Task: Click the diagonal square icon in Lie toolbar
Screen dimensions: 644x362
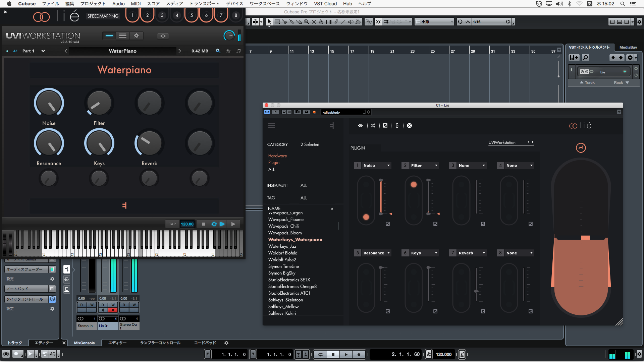Action: pos(385,126)
